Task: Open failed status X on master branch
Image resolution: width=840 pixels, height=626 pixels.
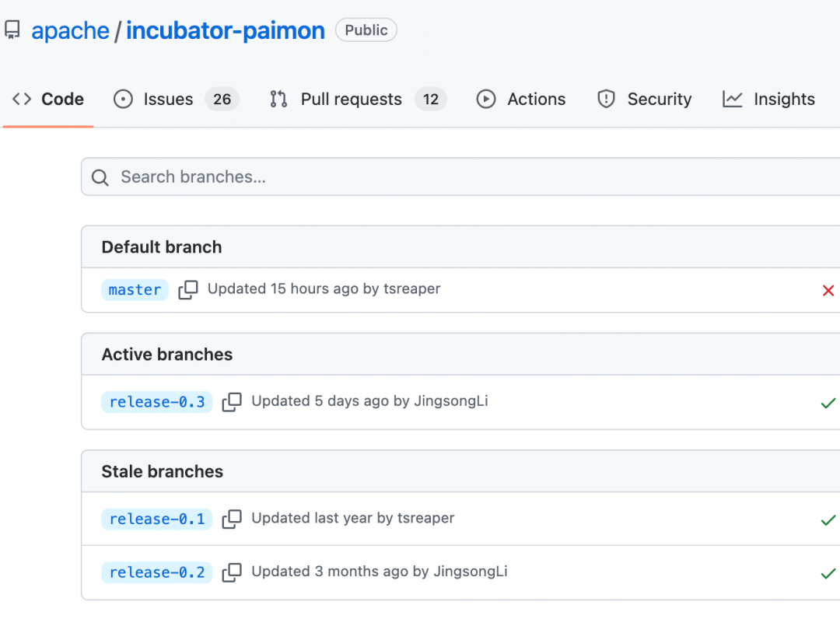Action: click(x=828, y=291)
